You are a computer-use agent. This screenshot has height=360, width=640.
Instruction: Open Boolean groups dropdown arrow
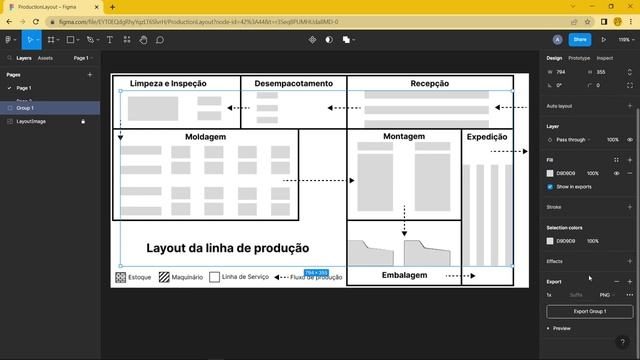tap(353, 40)
